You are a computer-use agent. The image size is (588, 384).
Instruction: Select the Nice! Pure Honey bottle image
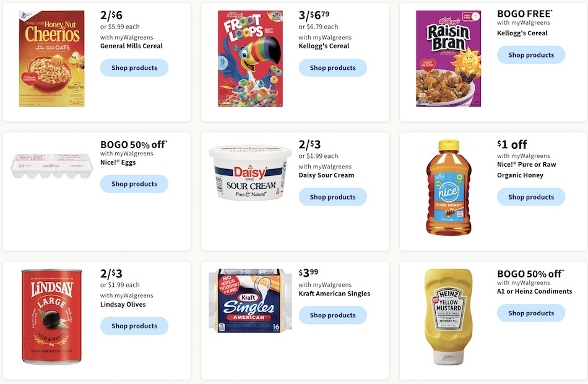coord(449,188)
